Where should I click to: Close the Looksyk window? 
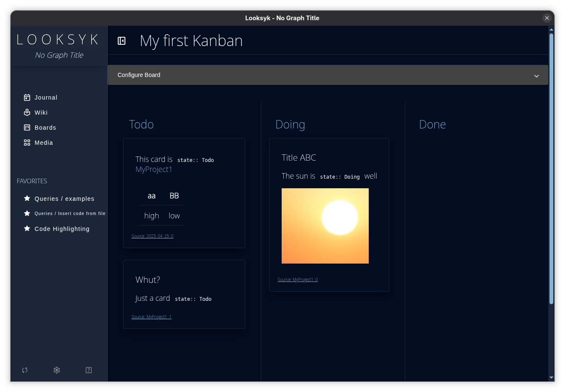pos(547,18)
